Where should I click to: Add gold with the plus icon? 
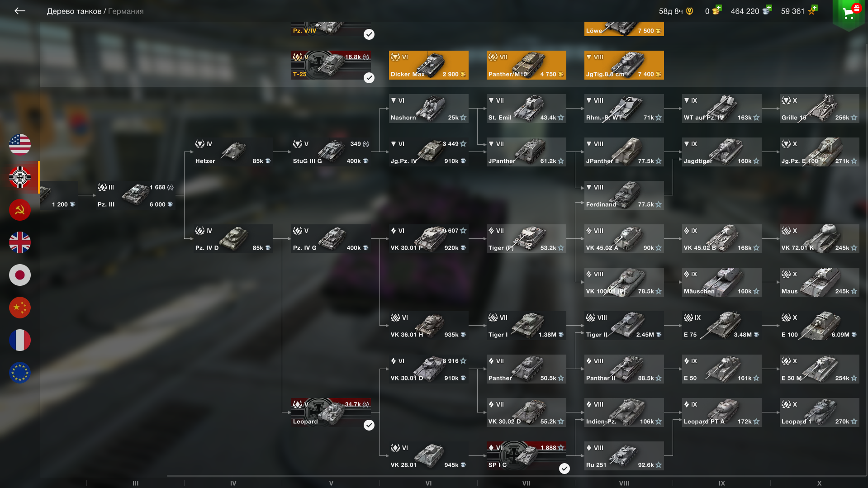[719, 8]
